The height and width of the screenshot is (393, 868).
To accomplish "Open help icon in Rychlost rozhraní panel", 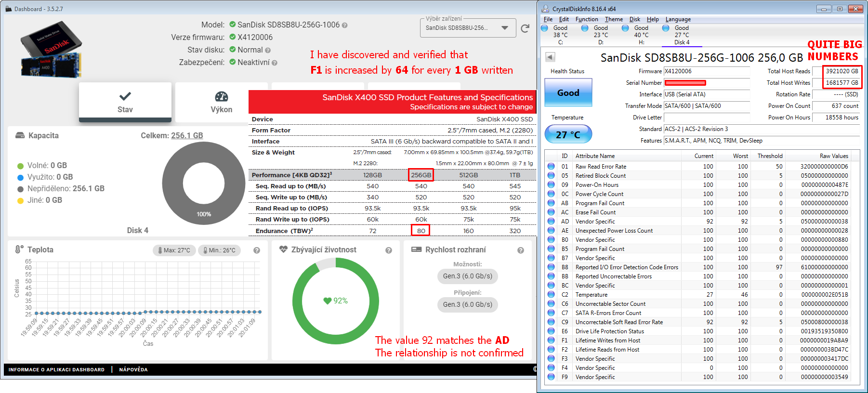I will tap(521, 250).
